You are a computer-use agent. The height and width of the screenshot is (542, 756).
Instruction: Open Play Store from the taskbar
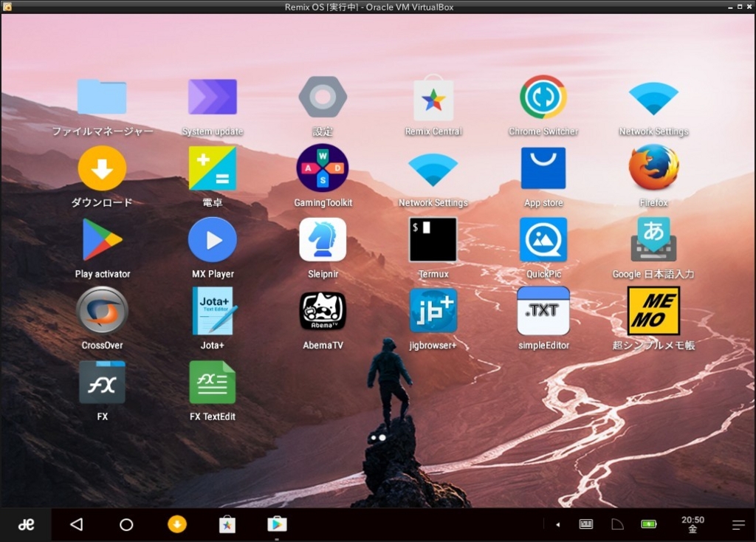click(x=278, y=524)
